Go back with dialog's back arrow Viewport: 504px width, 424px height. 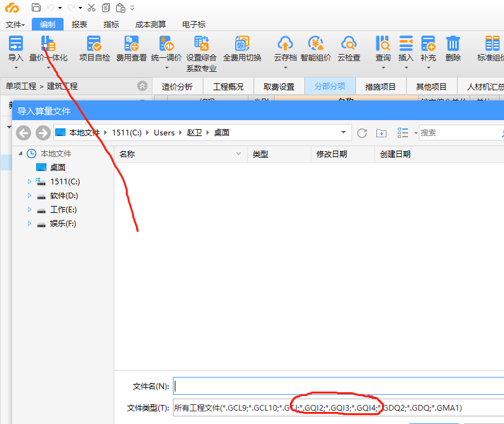(x=24, y=133)
